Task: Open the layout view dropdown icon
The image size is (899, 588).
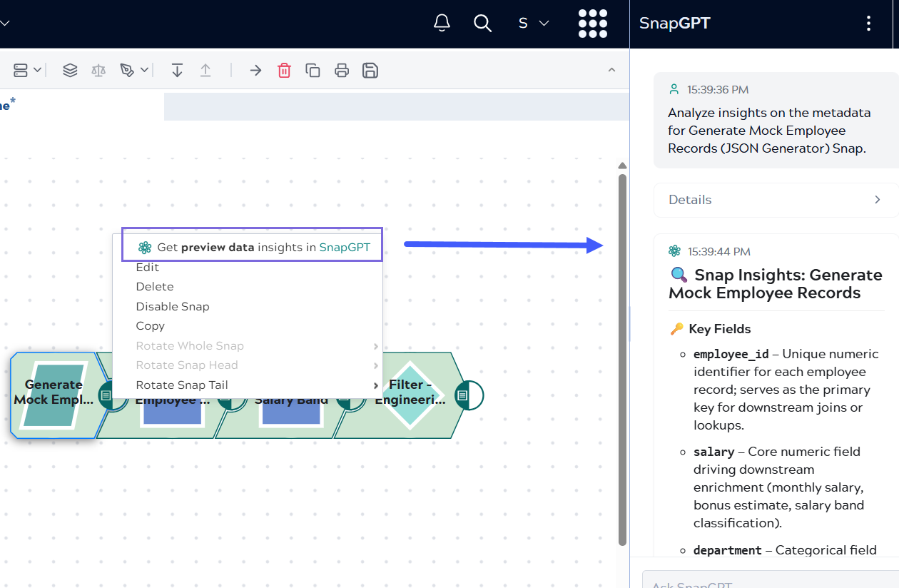Action: coord(28,70)
